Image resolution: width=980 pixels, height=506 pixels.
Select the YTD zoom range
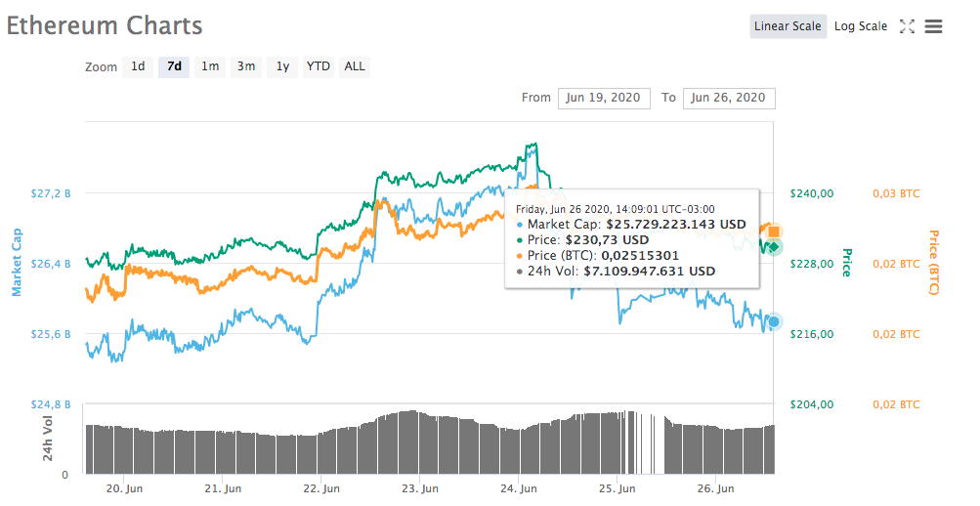tap(319, 66)
